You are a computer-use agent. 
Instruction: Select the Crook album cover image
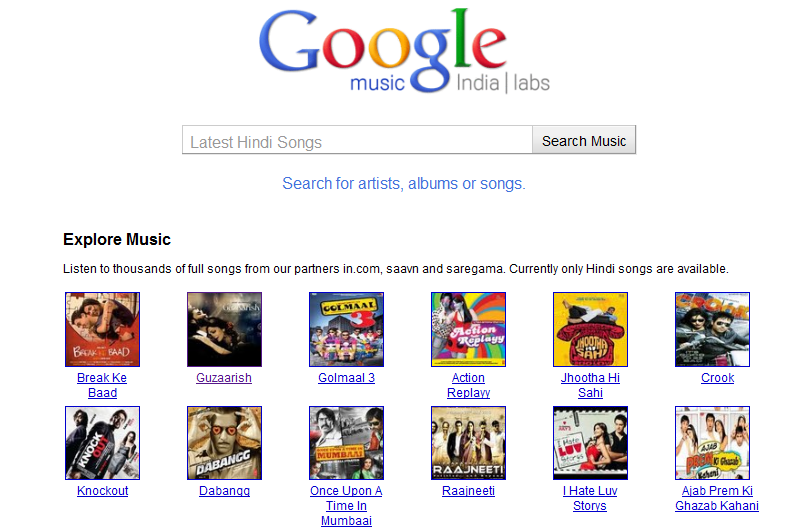712,329
